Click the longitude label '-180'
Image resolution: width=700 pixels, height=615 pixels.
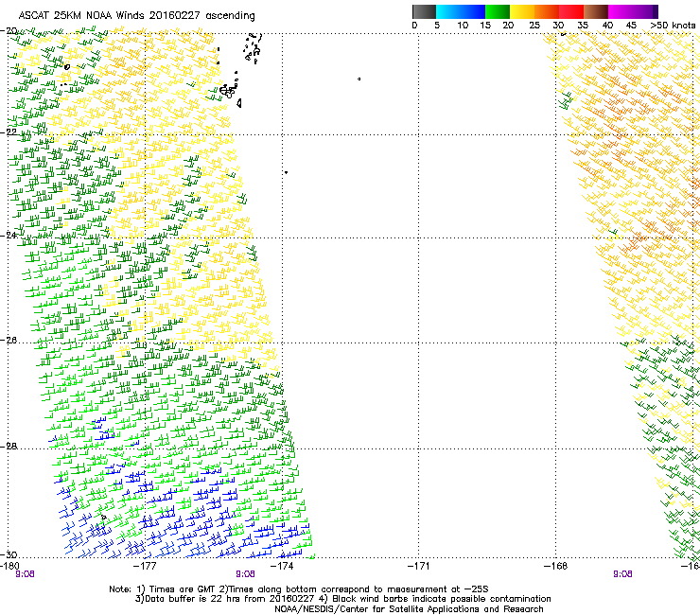tap(9, 567)
